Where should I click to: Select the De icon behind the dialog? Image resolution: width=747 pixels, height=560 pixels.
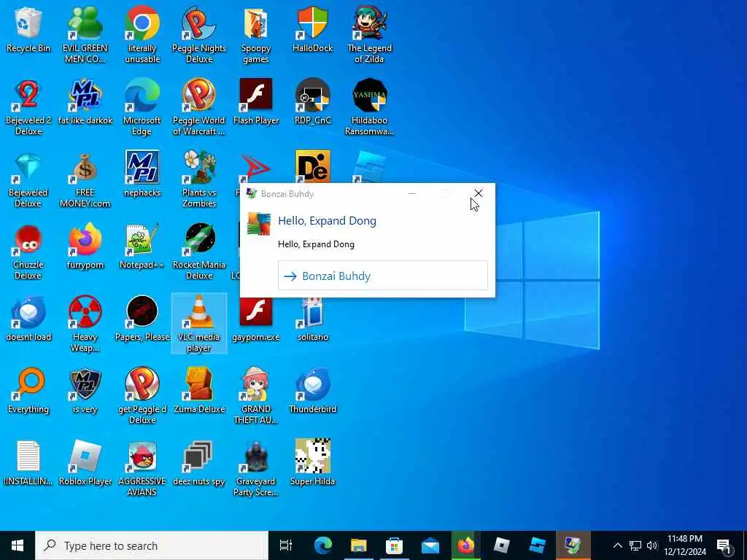coord(312,166)
